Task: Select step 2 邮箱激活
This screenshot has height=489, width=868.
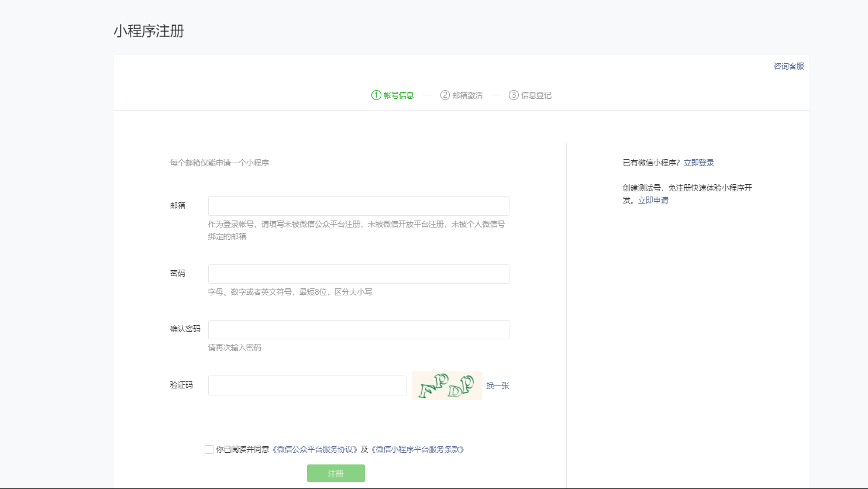Action: click(x=461, y=95)
